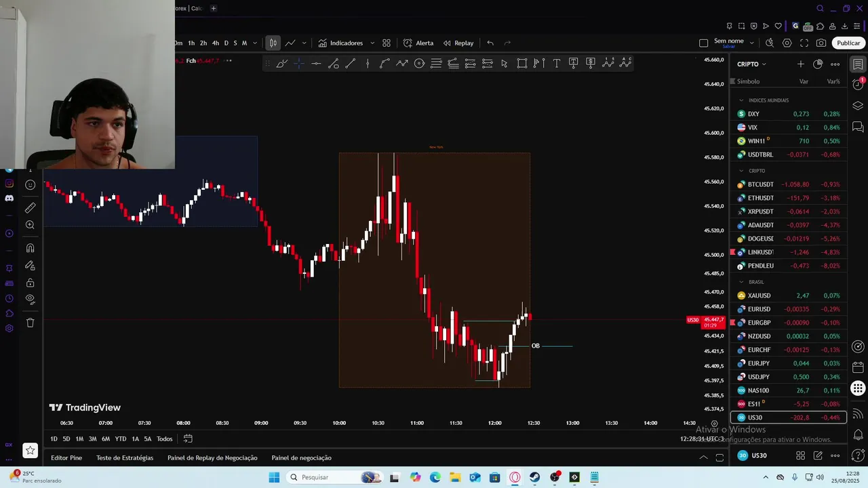Image resolution: width=868 pixels, height=488 pixels.
Task: Select XAUUSD in the watchlist
Action: [x=789, y=296]
